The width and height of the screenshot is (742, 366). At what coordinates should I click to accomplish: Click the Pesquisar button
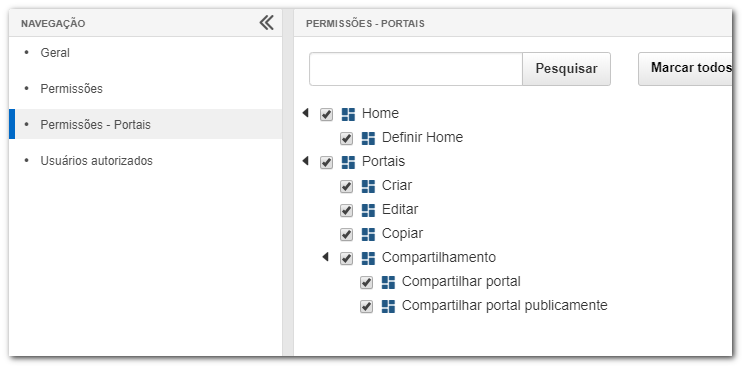[x=566, y=69]
